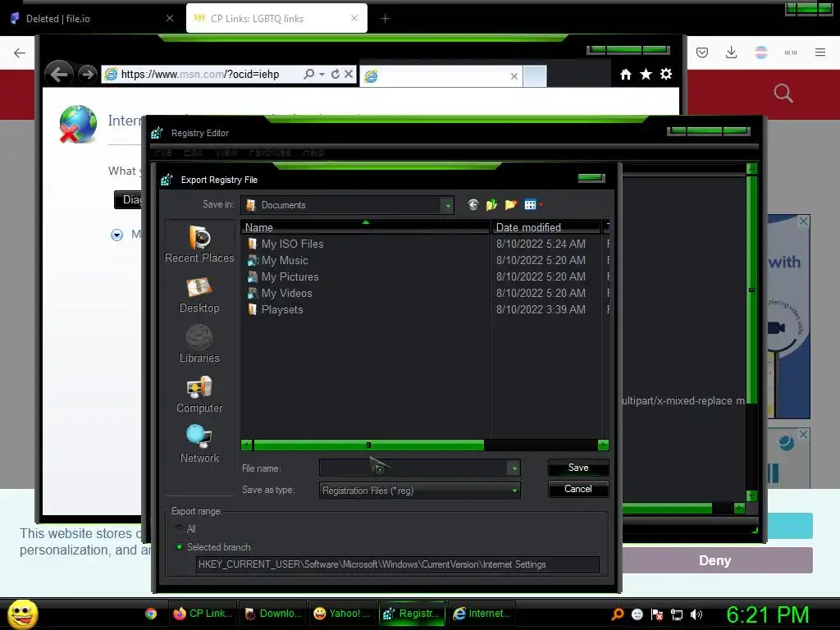The height and width of the screenshot is (630, 840).
Task: Select the Playsets folder
Action: (282, 309)
